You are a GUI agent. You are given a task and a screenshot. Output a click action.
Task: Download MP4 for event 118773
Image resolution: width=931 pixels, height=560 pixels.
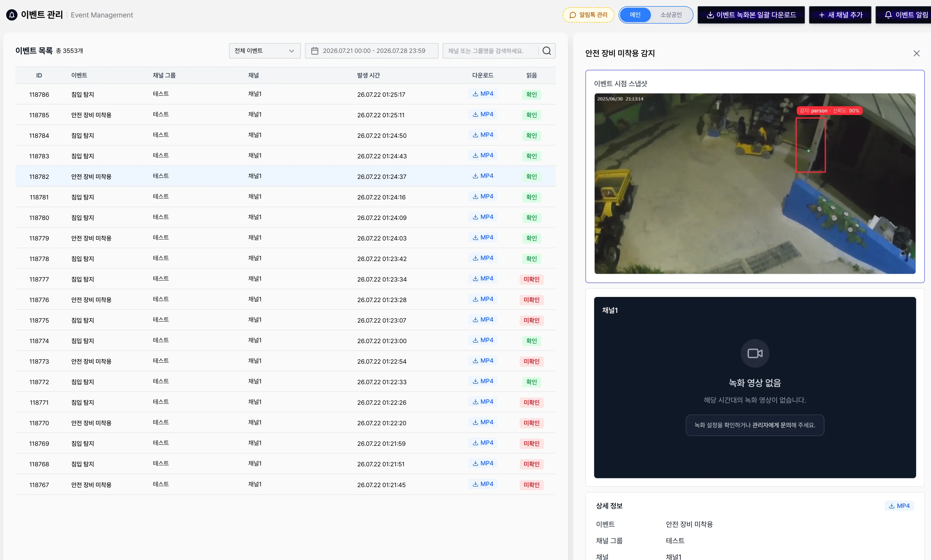[x=483, y=361]
